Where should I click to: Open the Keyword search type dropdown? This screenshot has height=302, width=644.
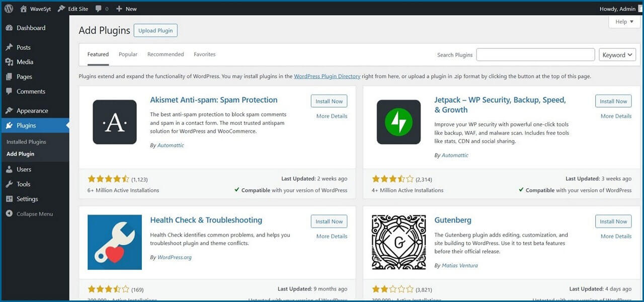617,55
